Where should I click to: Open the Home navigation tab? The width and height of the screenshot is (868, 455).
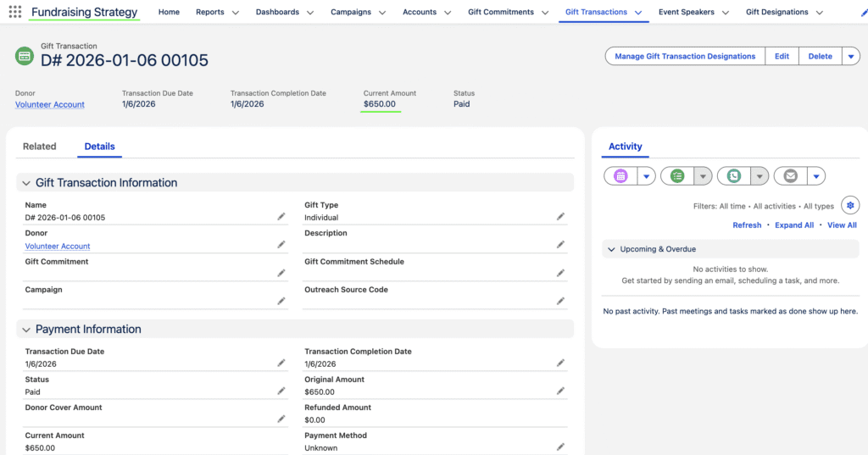169,13
